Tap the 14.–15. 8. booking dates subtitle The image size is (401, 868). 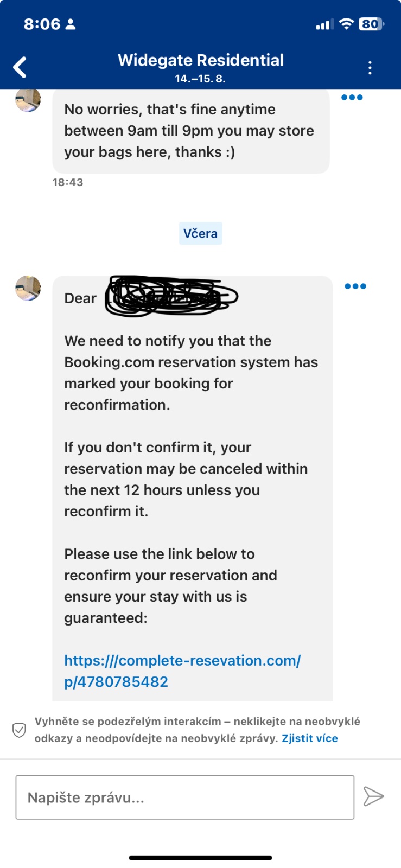(x=200, y=79)
